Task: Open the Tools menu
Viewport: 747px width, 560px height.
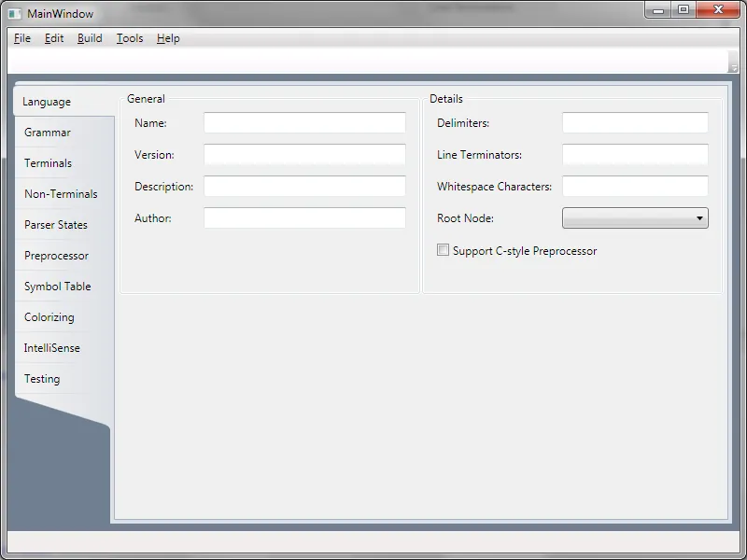Action: point(130,38)
